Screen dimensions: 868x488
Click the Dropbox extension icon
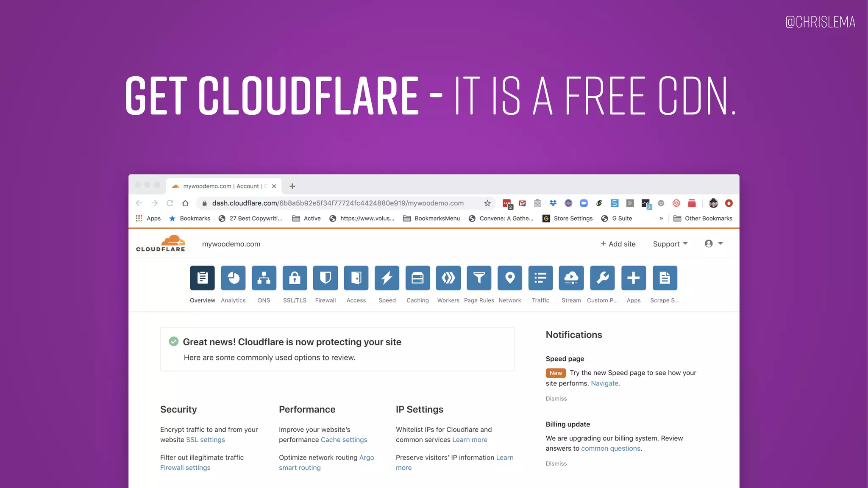click(553, 203)
